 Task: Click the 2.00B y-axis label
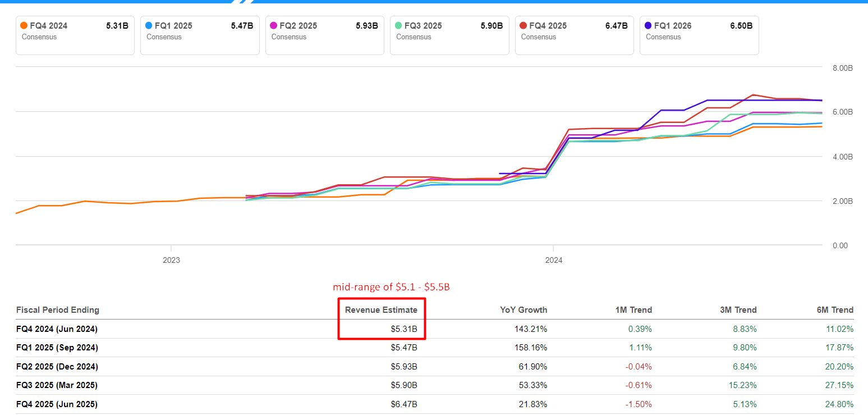(843, 201)
